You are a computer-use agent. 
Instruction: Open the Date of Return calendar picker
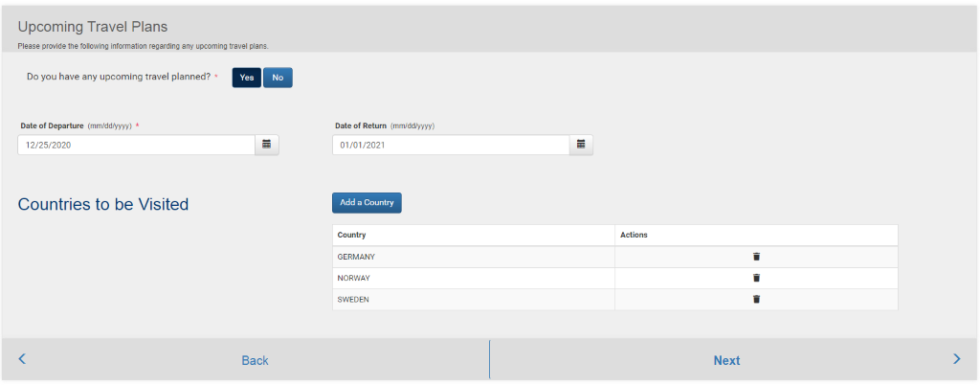[581, 145]
